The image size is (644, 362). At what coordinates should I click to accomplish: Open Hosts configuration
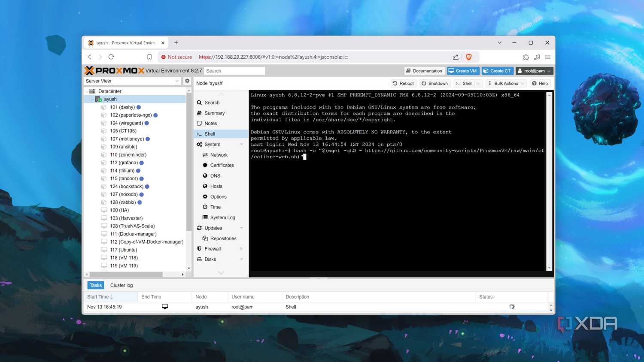pos(216,186)
